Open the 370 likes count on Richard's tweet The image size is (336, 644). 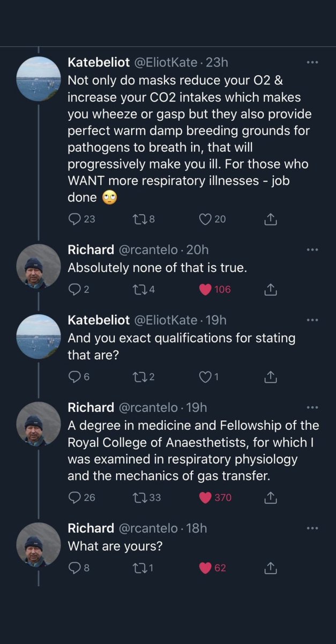point(223,497)
